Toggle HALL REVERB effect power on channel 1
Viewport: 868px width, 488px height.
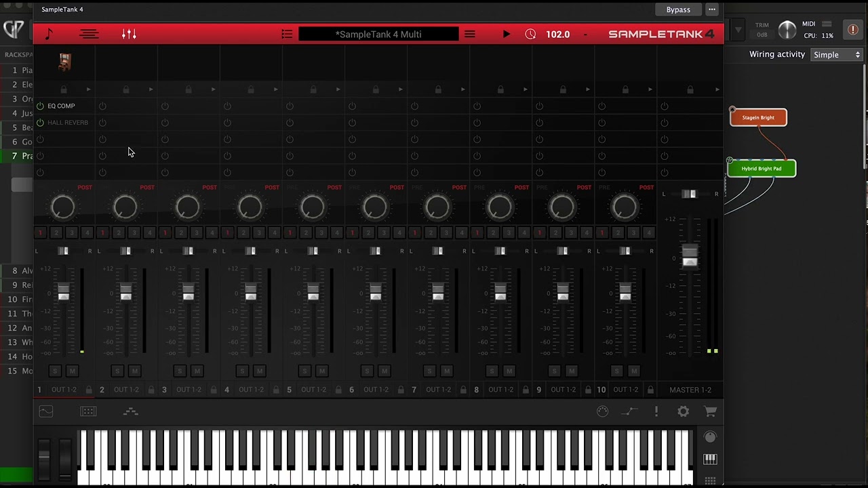[40, 123]
